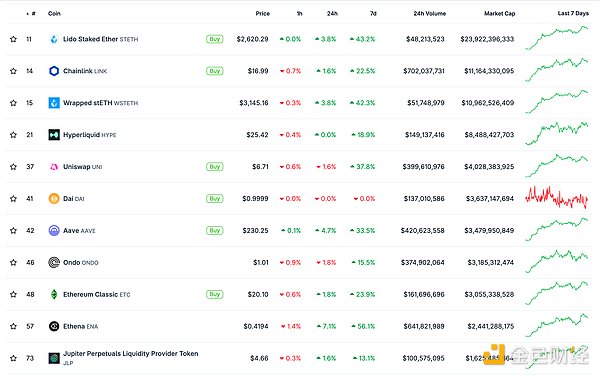Sort table by Market Cap header

coord(499,13)
